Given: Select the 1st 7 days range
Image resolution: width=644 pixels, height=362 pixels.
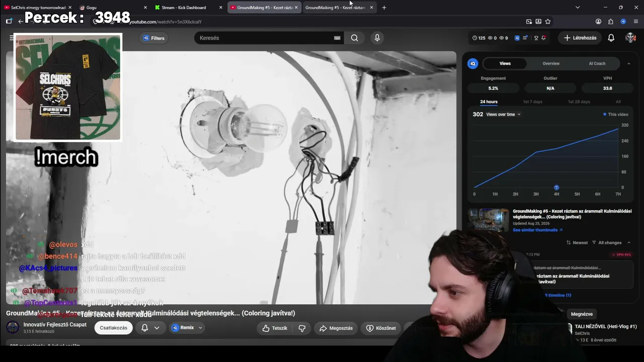Looking at the screenshot, I should click(533, 102).
